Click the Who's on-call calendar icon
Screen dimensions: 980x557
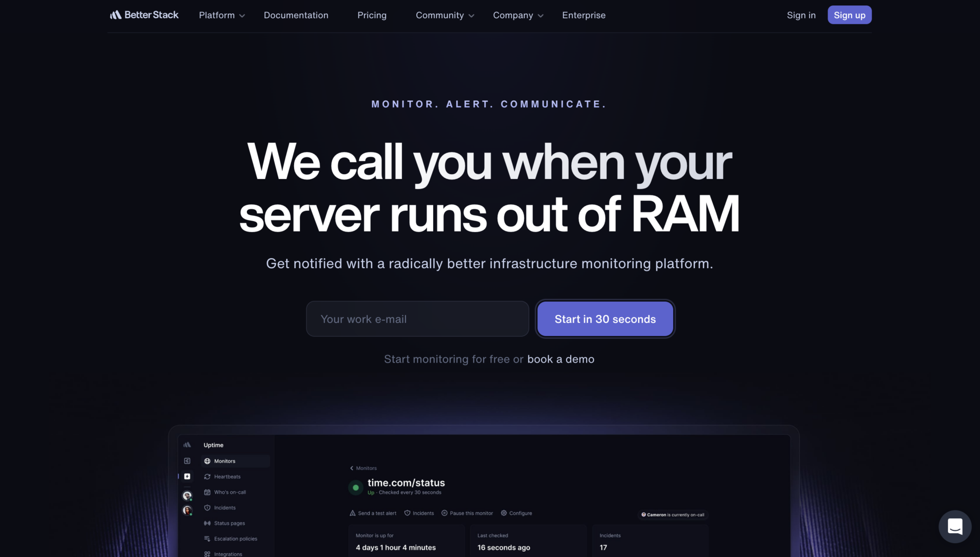tap(207, 492)
